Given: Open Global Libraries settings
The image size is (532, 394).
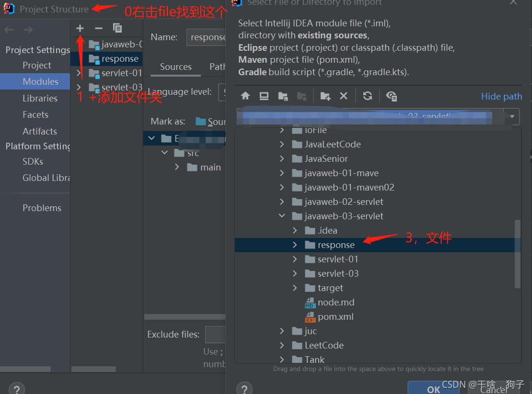Looking at the screenshot, I should pyautogui.click(x=46, y=178).
